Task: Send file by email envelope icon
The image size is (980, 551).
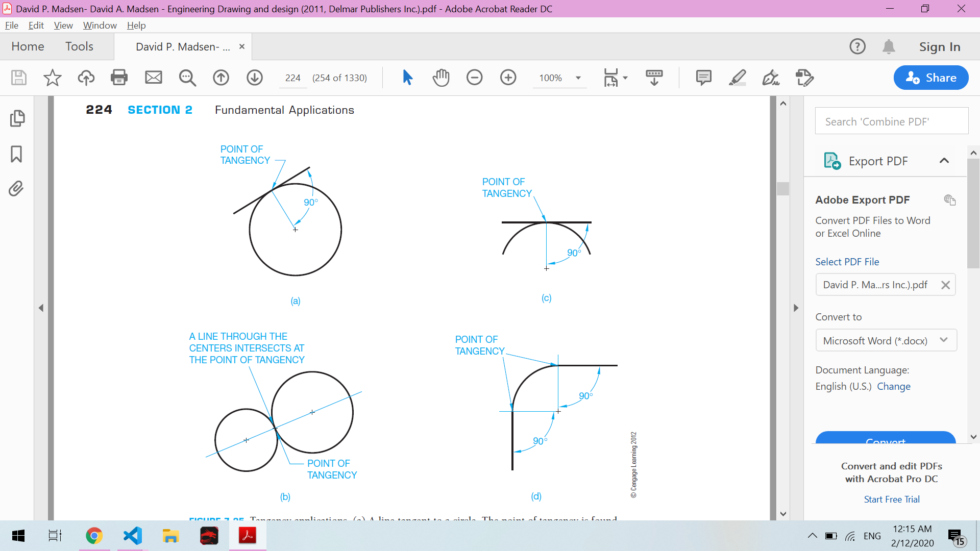Action: pyautogui.click(x=154, y=78)
